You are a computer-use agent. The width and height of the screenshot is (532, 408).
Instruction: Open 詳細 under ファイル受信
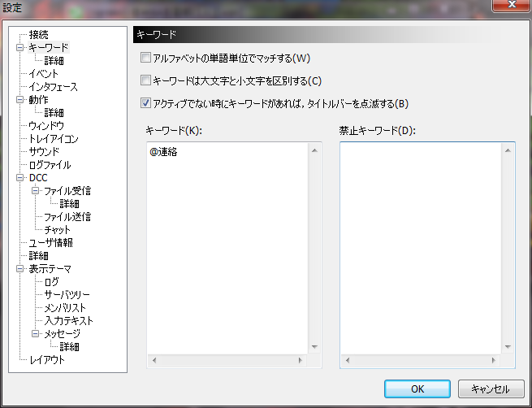pos(69,204)
